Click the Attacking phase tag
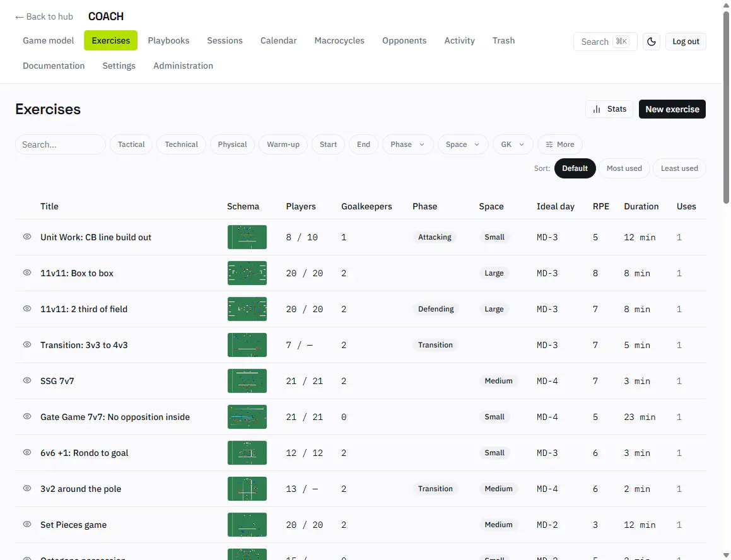This screenshot has height=560, width=731. point(435,237)
